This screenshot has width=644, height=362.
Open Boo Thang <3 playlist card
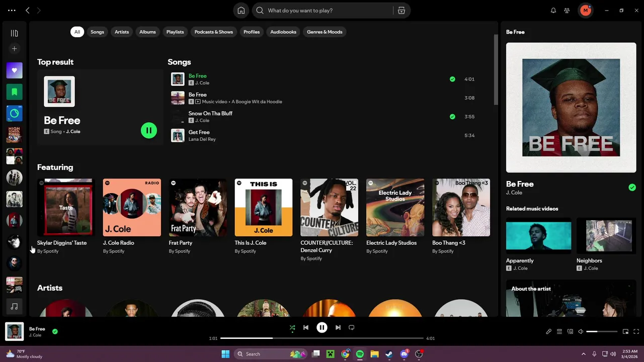[461, 216]
